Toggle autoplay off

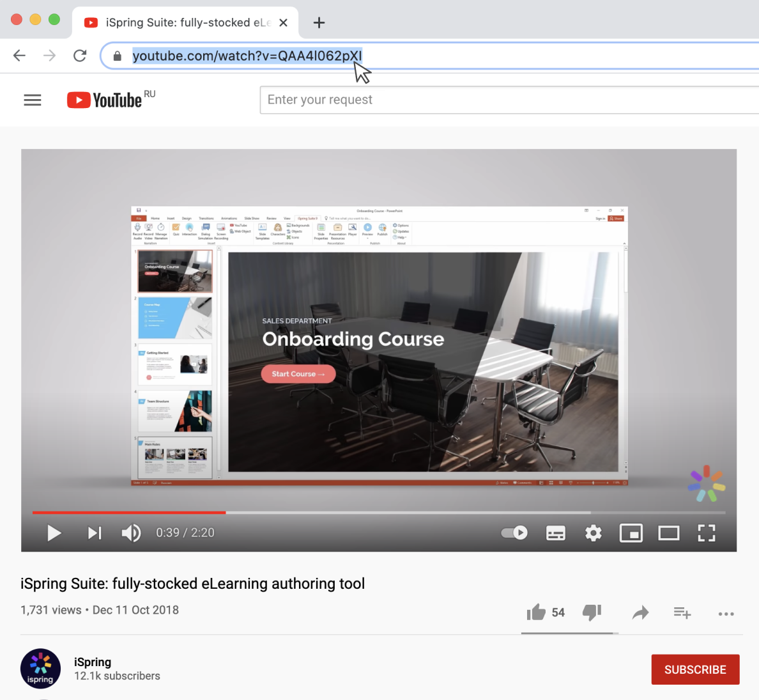(x=514, y=533)
